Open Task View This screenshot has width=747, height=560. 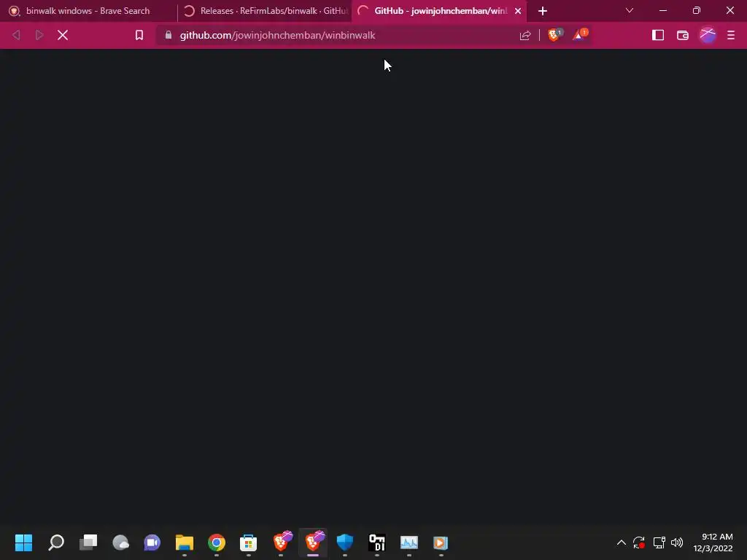[x=88, y=542]
